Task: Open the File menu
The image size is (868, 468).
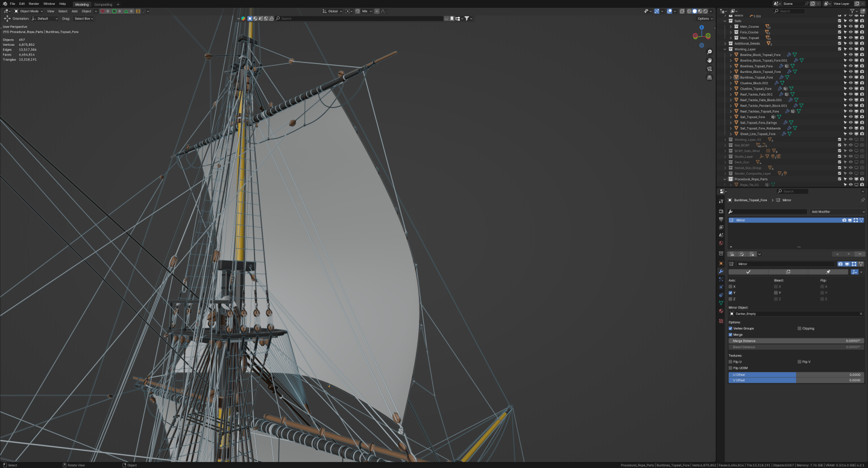Action: (12, 4)
